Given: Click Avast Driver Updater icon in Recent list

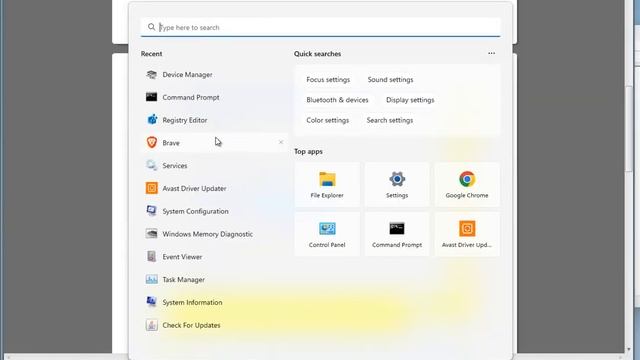Looking at the screenshot, I should 151,188.
